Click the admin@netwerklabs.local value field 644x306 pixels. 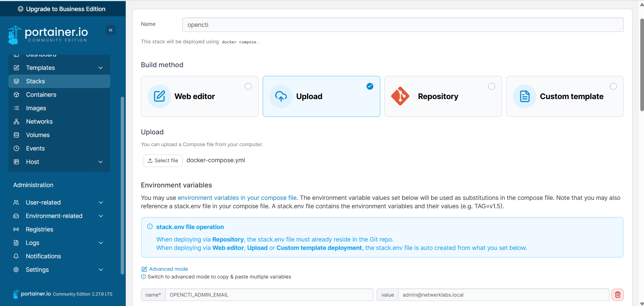[x=503, y=295]
